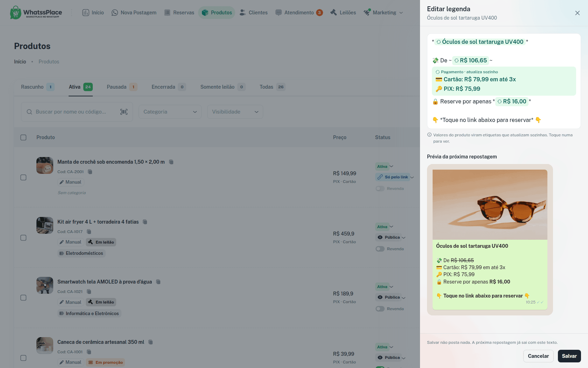Open Pública dropdown for Kit air fryer

tap(391, 237)
